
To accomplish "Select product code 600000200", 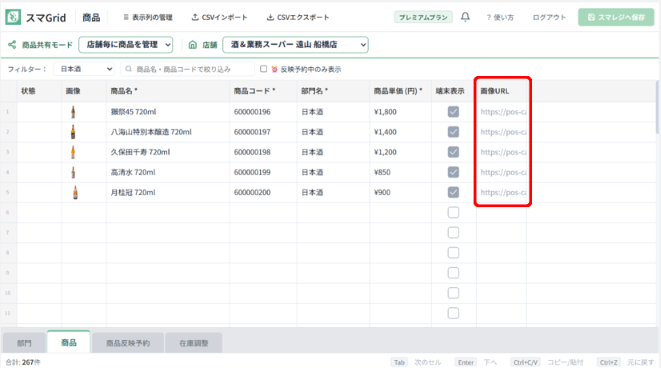I will [x=263, y=192].
